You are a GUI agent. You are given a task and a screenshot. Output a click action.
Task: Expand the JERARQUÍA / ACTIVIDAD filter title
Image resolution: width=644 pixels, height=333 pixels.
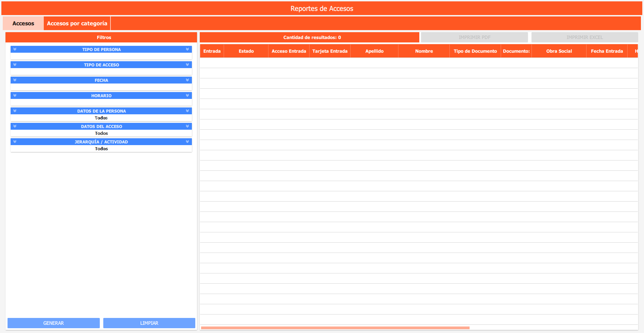[101, 142]
